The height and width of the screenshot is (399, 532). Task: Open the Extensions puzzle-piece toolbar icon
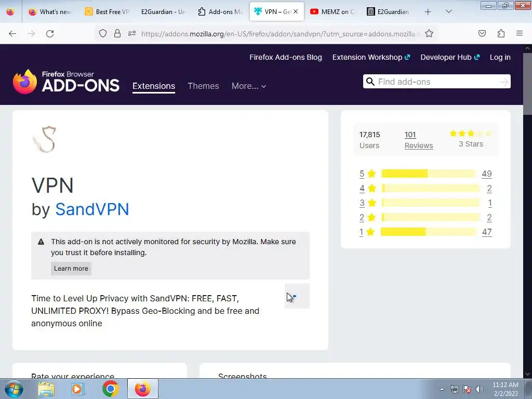pos(501,33)
